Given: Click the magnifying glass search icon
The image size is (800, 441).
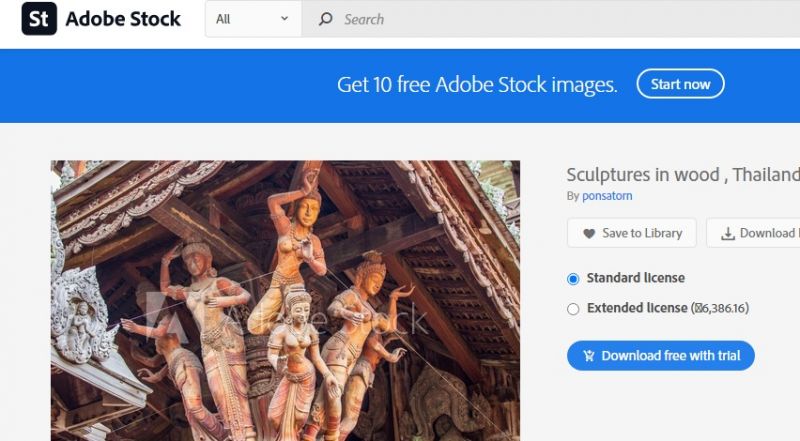Looking at the screenshot, I should (x=325, y=19).
